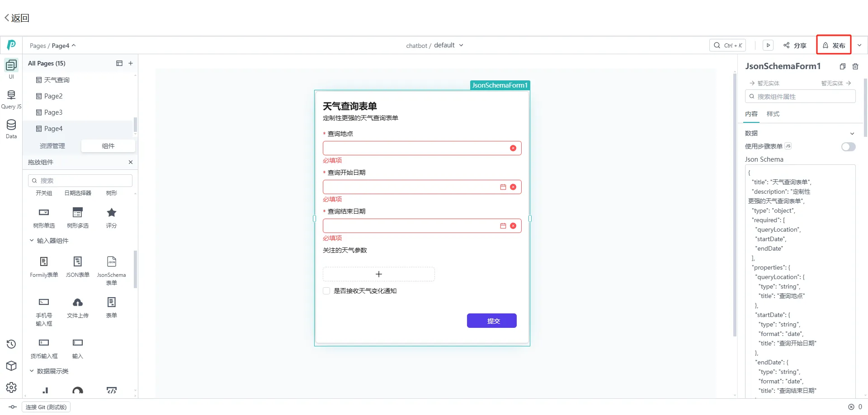Screen dimensions: 868x415
Task: Open the Data sidebar icon
Action: [x=11, y=125]
